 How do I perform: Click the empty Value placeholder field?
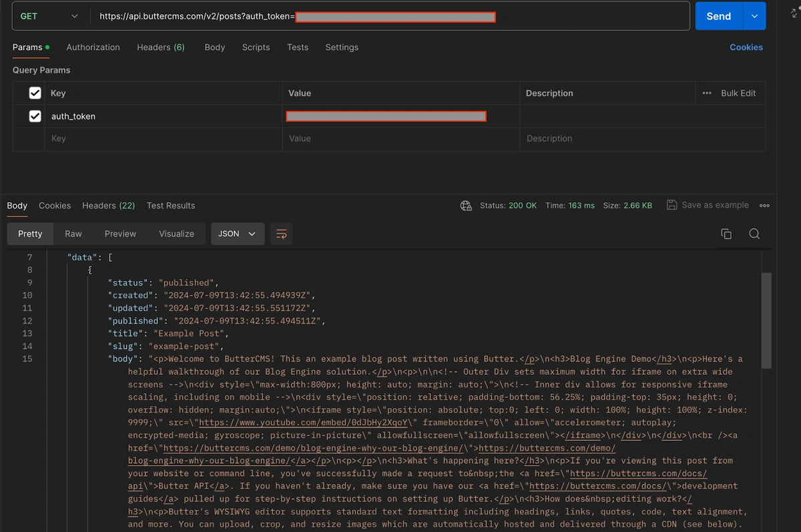[400, 139]
